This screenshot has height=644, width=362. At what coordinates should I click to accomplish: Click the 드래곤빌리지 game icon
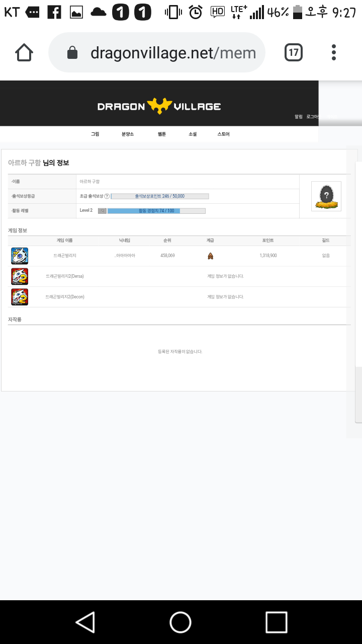point(20,256)
